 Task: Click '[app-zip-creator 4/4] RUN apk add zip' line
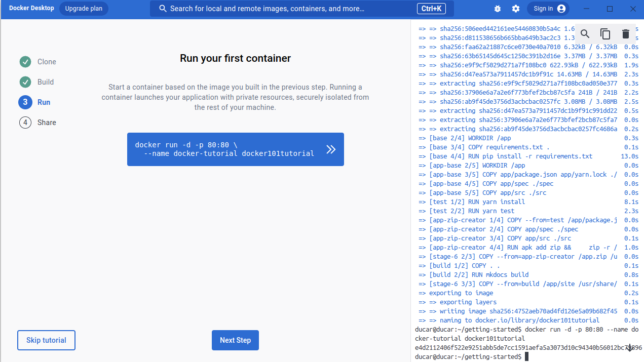click(x=528, y=248)
